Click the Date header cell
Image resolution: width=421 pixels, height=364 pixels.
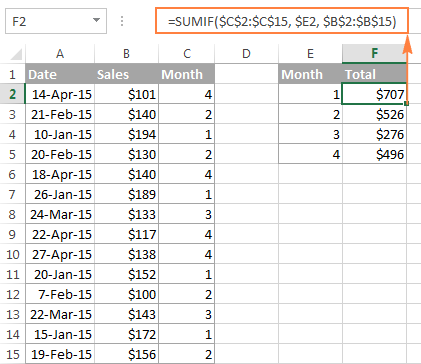click(x=60, y=74)
